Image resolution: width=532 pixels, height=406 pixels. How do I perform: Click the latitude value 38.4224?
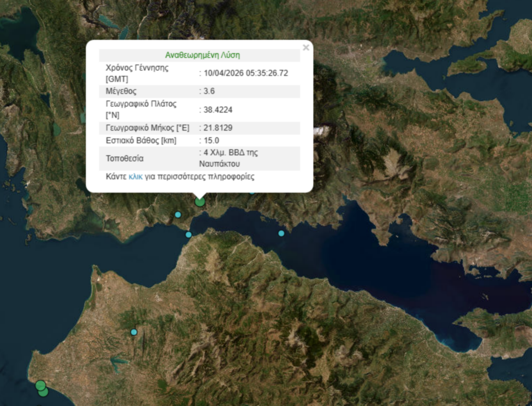click(218, 110)
